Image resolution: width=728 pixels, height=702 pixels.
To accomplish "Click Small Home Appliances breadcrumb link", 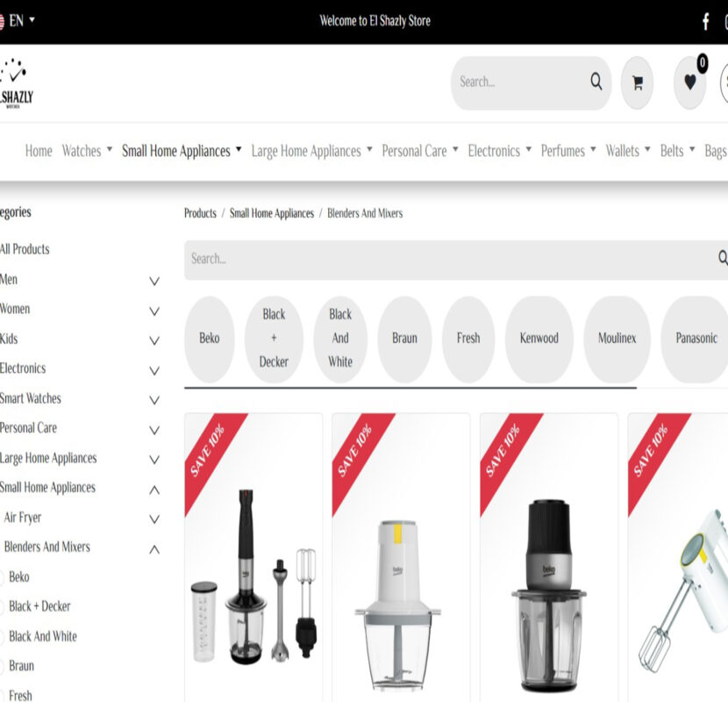I will (272, 213).
